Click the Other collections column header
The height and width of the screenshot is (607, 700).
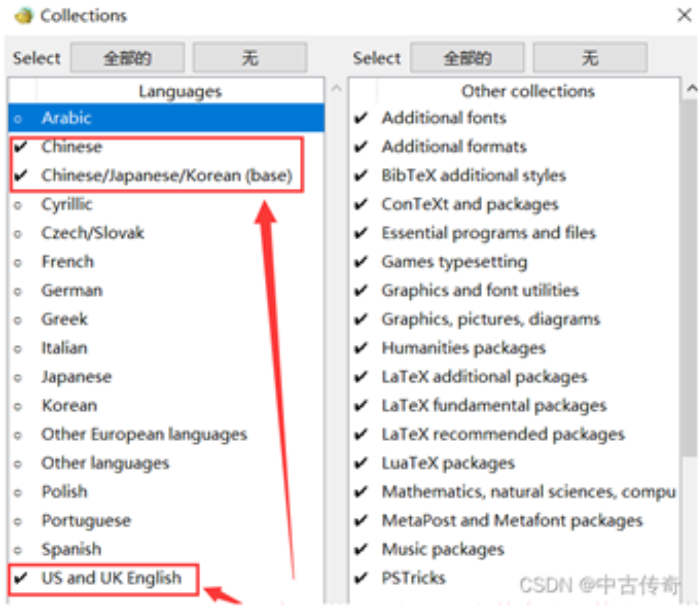coord(528,91)
